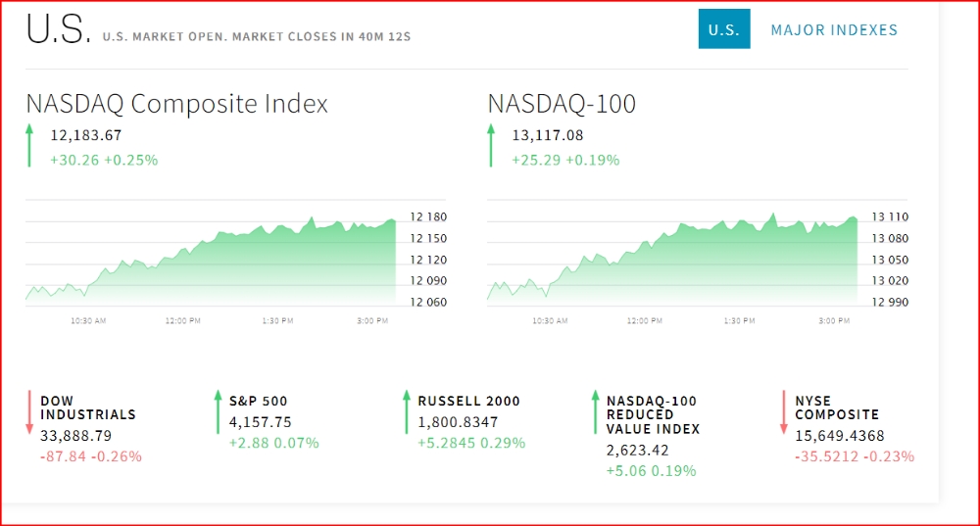Click green arrow beside NASDAQ-100 Reduced Value Index

pos(595,411)
